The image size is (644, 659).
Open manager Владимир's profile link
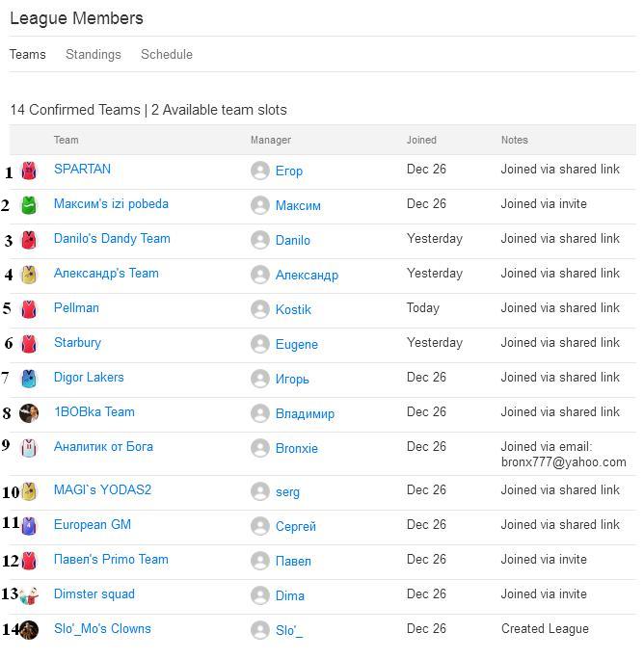point(305,414)
